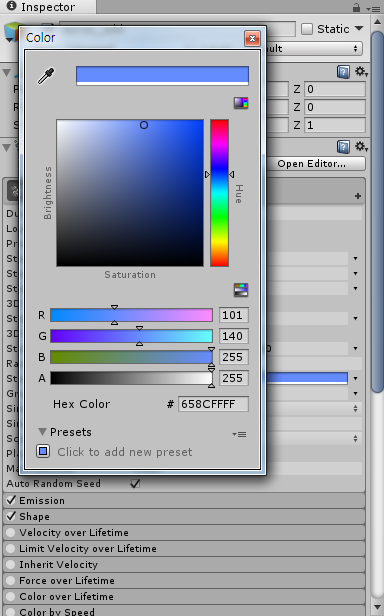Click the Hex Color field 658CFFFF
Screen dimensions: 384x616
tap(213, 404)
